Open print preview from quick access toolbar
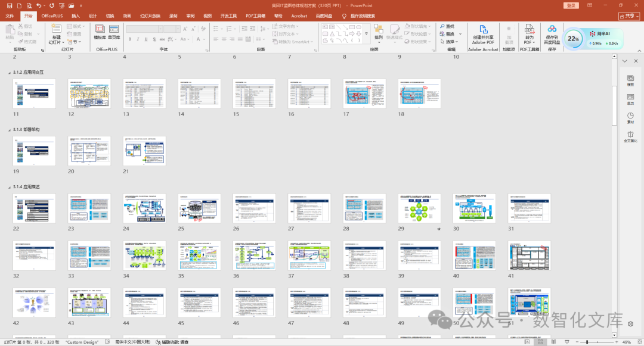 point(29,6)
